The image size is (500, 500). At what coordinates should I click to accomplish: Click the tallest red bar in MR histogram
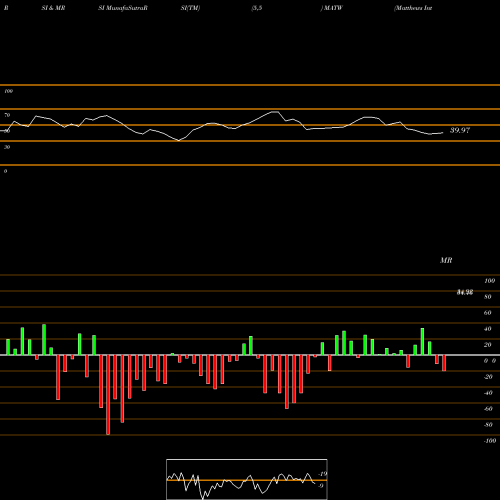[x=108, y=395]
